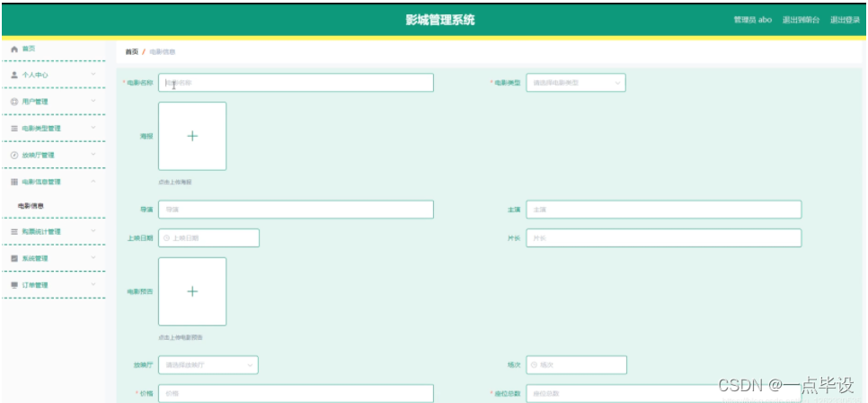
Task: Click the home icon in sidebar
Action: coord(15,49)
